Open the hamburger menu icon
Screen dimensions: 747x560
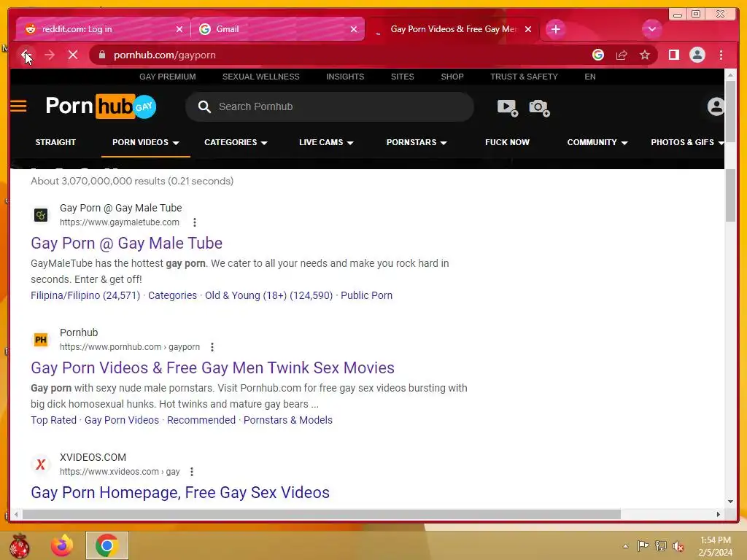click(18, 106)
